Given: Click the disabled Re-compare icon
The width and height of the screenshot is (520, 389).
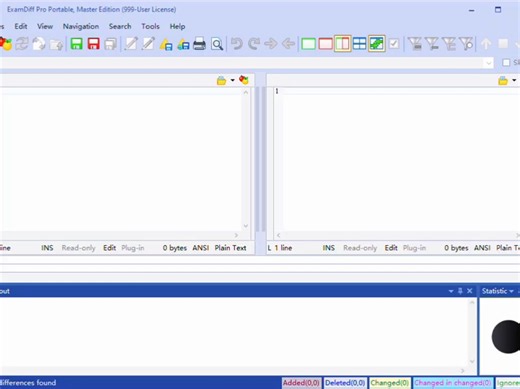Looking at the screenshot, I should (22, 44).
